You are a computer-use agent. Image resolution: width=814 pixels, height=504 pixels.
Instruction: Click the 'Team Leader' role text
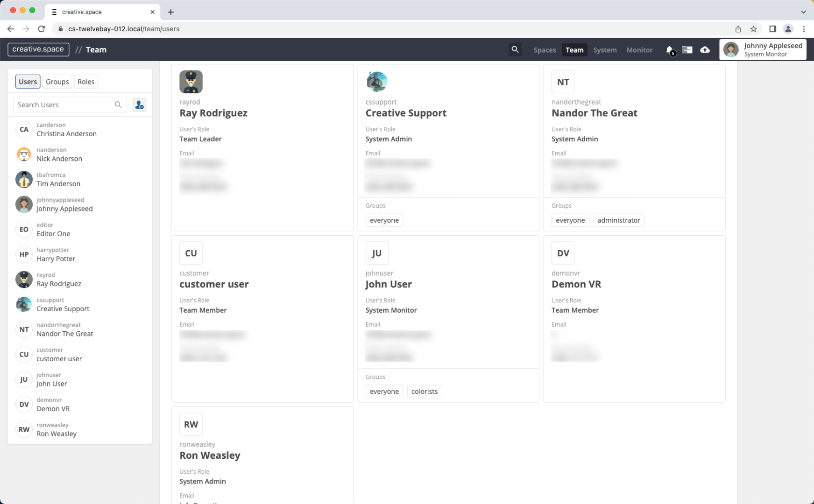pos(200,139)
